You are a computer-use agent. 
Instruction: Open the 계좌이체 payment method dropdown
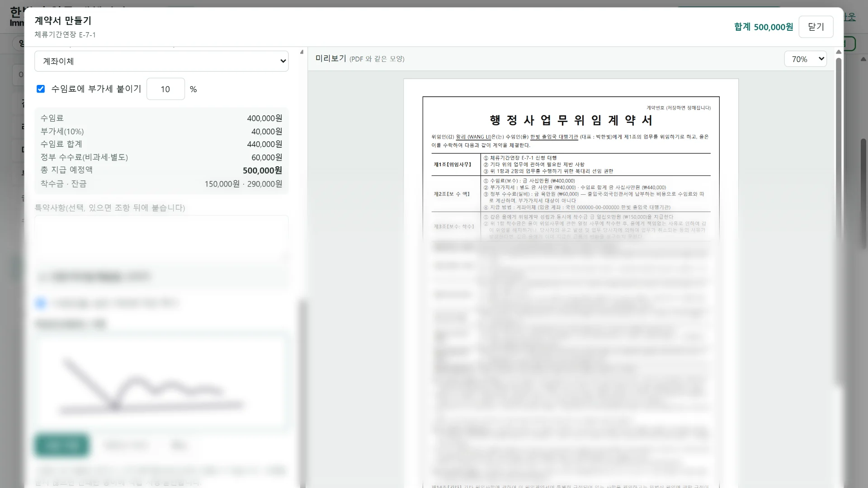click(x=161, y=61)
